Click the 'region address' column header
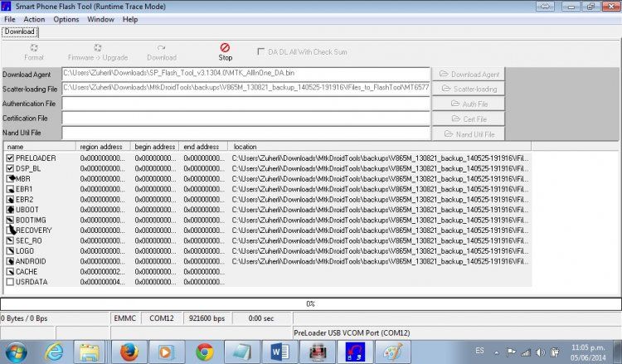 (x=103, y=147)
